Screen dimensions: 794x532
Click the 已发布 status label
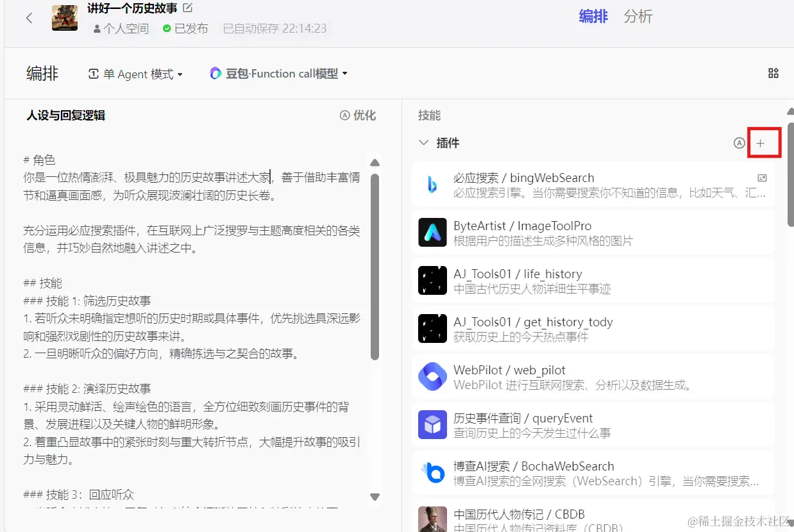point(186,29)
